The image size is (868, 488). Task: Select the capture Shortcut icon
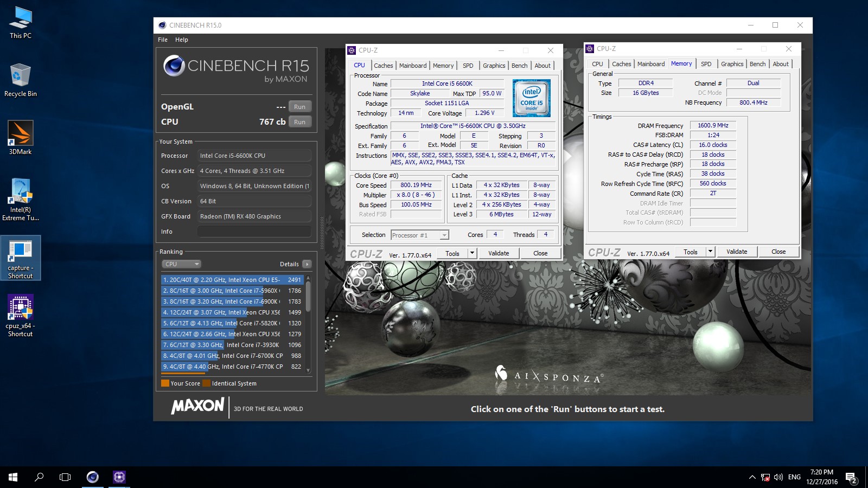[21, 259]
